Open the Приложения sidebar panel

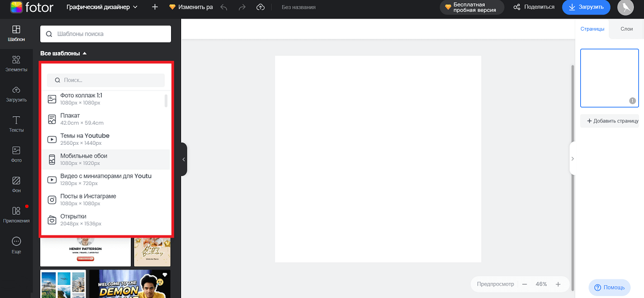click(16, 215)
